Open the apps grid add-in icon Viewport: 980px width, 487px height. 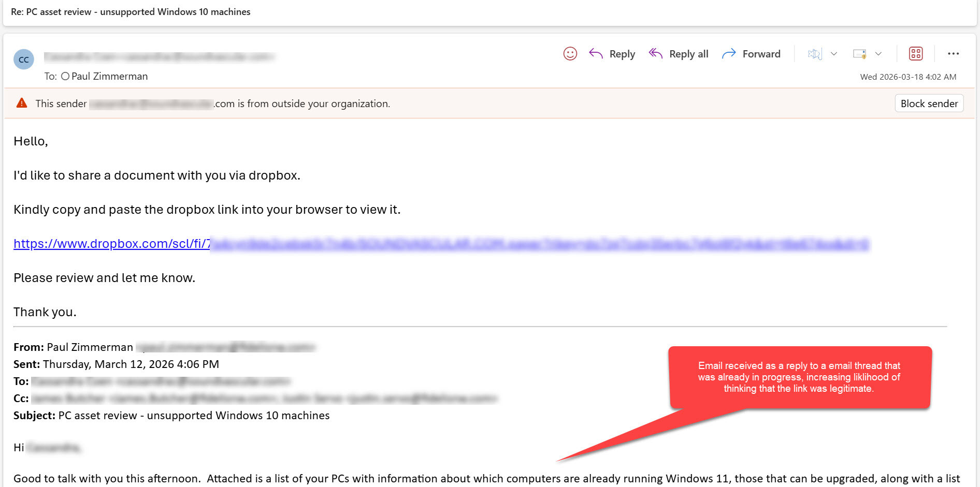(x=916, y=53)
